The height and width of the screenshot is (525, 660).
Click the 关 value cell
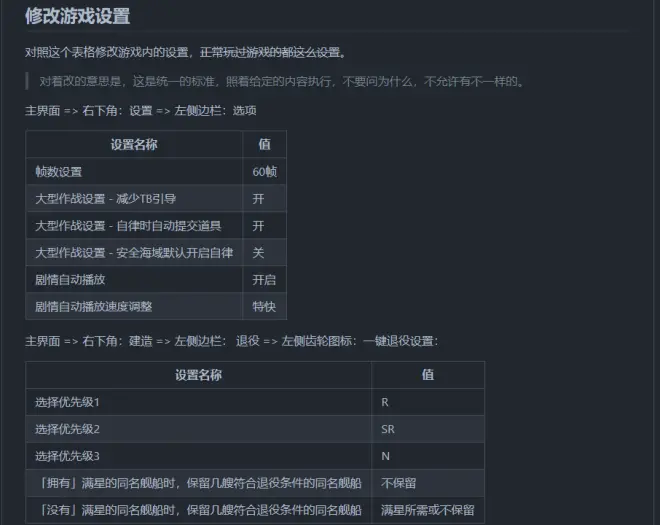(x=264, y=253)
